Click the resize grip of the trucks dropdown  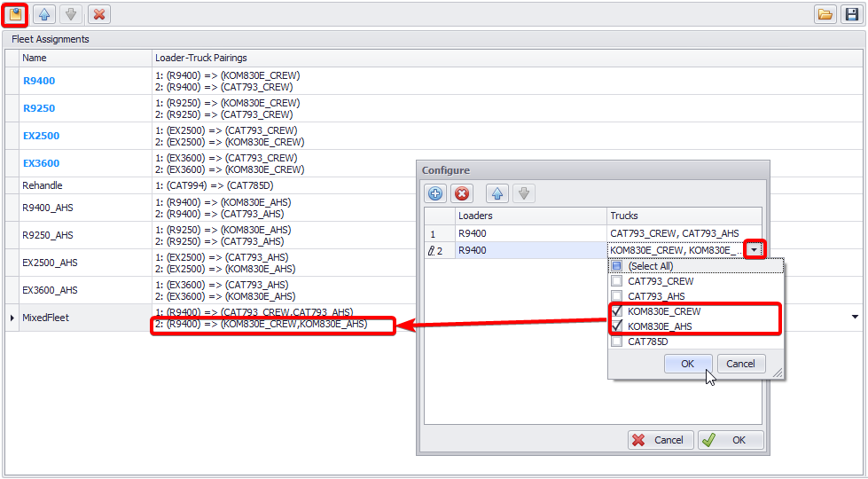coord(778,373)
